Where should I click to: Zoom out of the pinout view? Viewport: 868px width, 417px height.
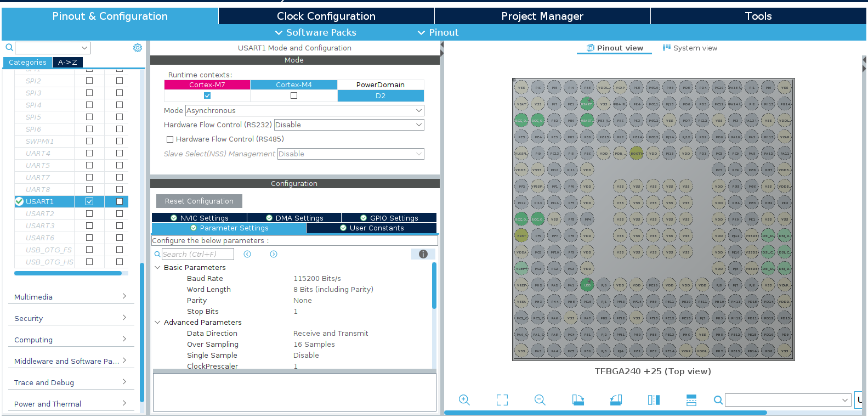(540, 400)
